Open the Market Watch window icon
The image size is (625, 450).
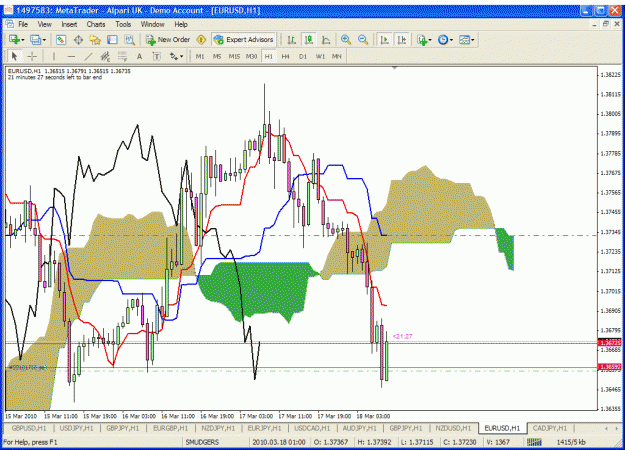tap(61, 40)
